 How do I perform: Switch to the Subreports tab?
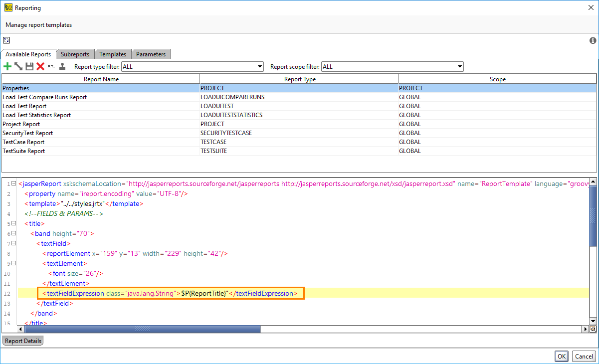pos(75,54)
